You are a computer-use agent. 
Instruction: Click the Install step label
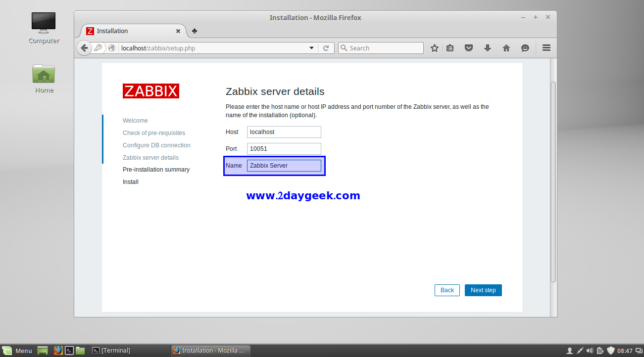[131, 182]
